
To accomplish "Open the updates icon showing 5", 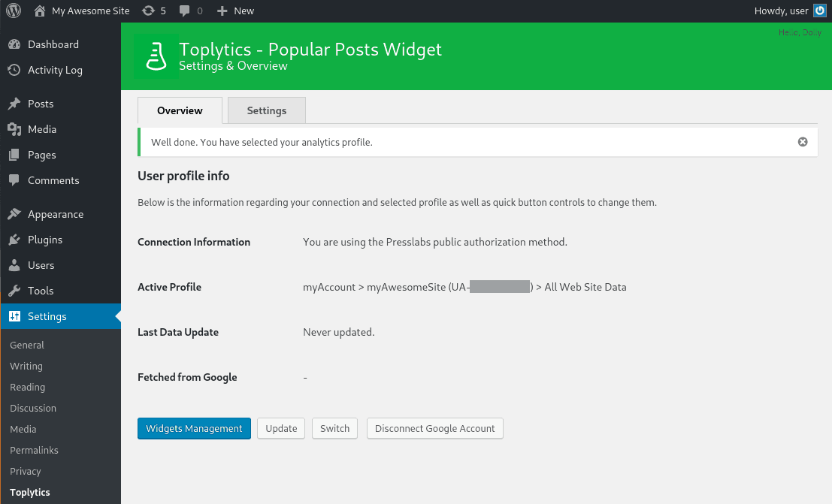I will pyautogui.click(x=149, y=11).
